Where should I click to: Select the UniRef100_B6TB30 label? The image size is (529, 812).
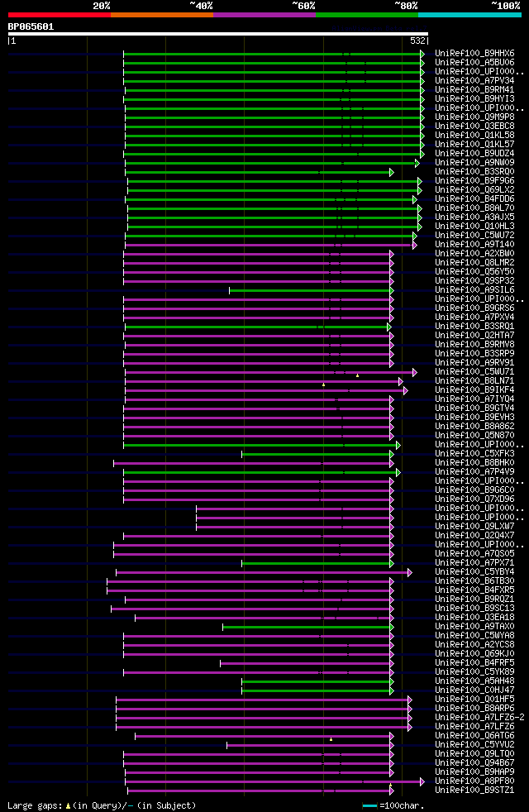click(474, 580)
